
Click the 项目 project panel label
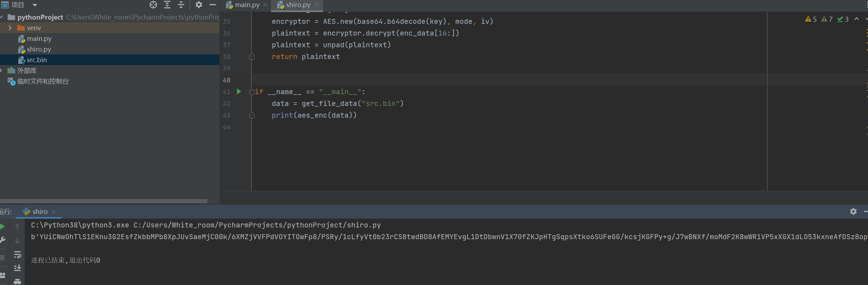(x=18, y=5)
